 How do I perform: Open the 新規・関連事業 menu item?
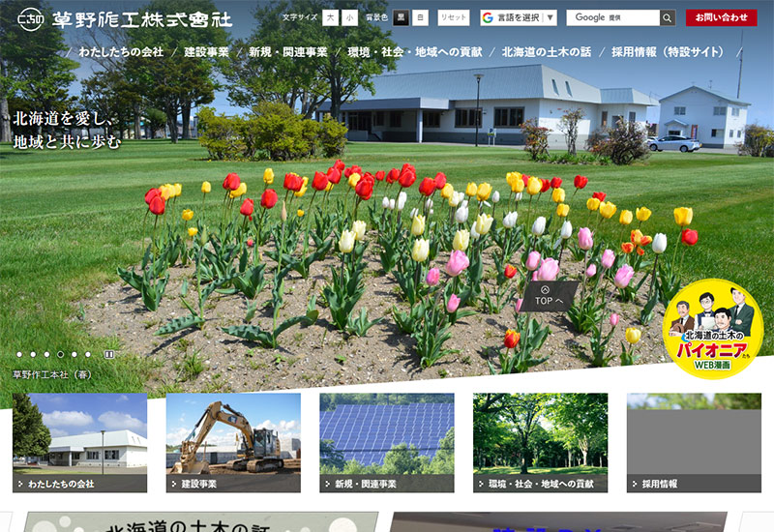(x=288, y=52)
